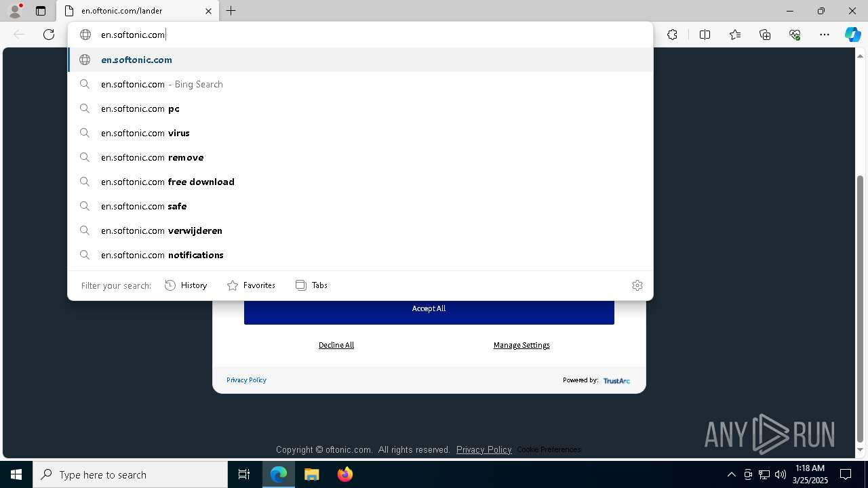Click inside the address bar text
The image size is (868, 488).
click(133, 35)
